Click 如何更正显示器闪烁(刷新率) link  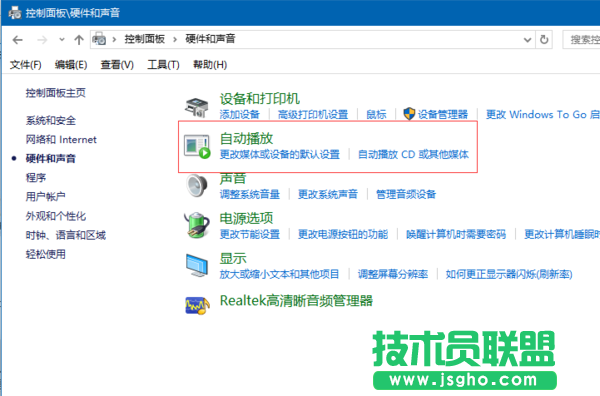click(x=509, y=274)
